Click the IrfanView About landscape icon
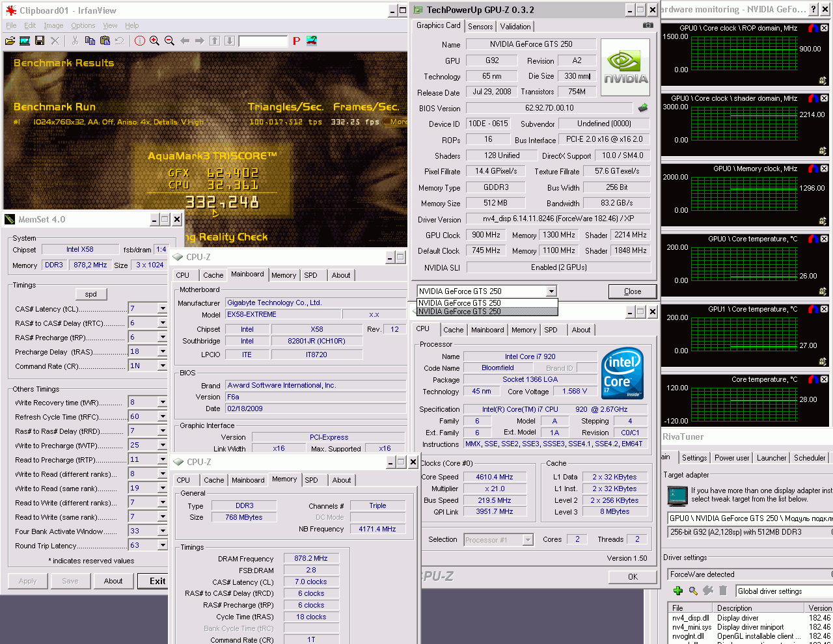Screen dimensions: 833x644 (312, 40)
